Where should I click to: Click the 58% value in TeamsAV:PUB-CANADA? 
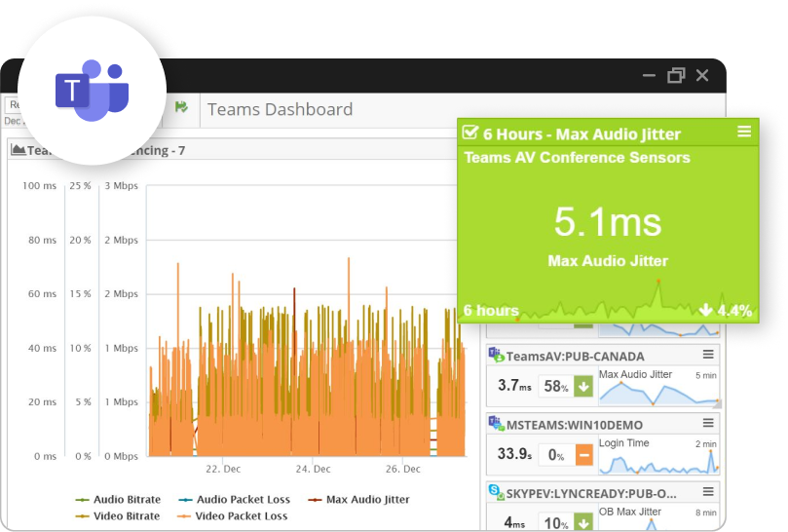556,386
